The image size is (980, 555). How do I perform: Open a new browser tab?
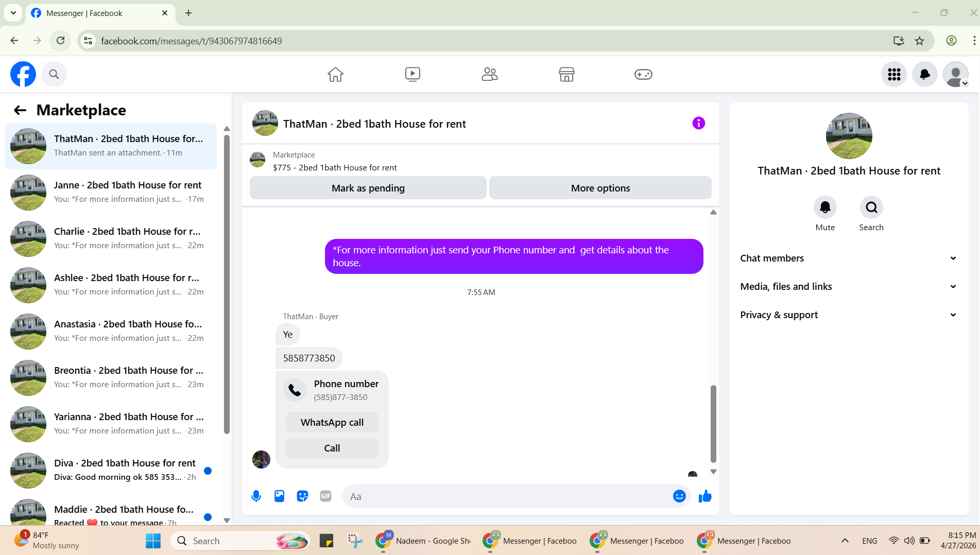[188, 13]
